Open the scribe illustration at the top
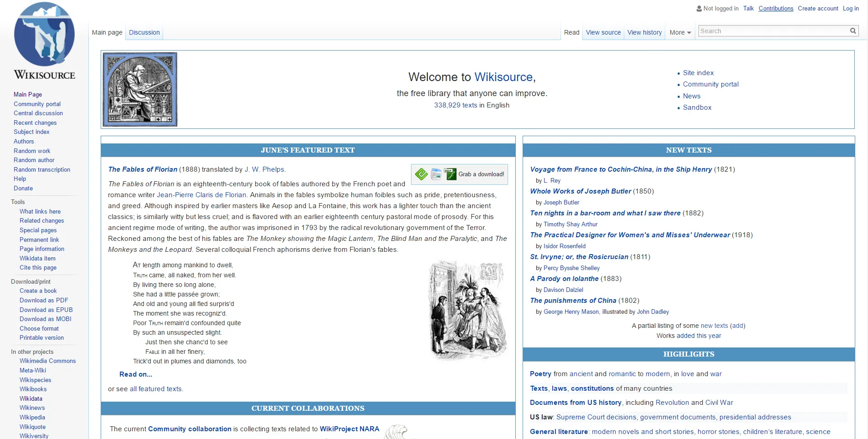This screenshot has height=439, width=868. 140,89
